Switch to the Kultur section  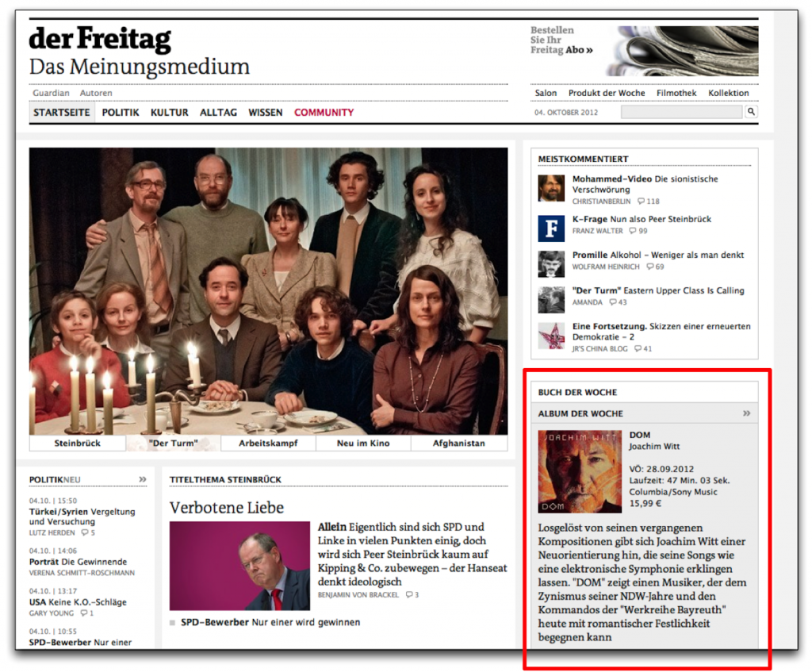[x=170, y=113]
